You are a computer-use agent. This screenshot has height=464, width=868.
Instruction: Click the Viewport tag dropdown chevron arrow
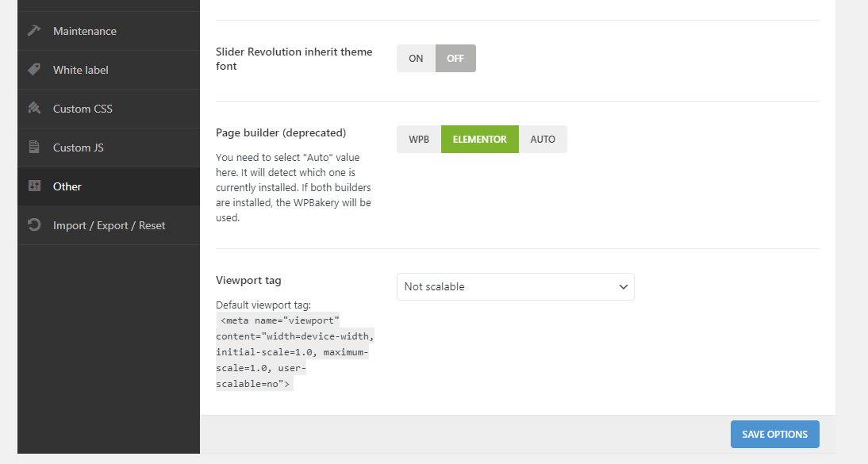click(x=623, y=287)
